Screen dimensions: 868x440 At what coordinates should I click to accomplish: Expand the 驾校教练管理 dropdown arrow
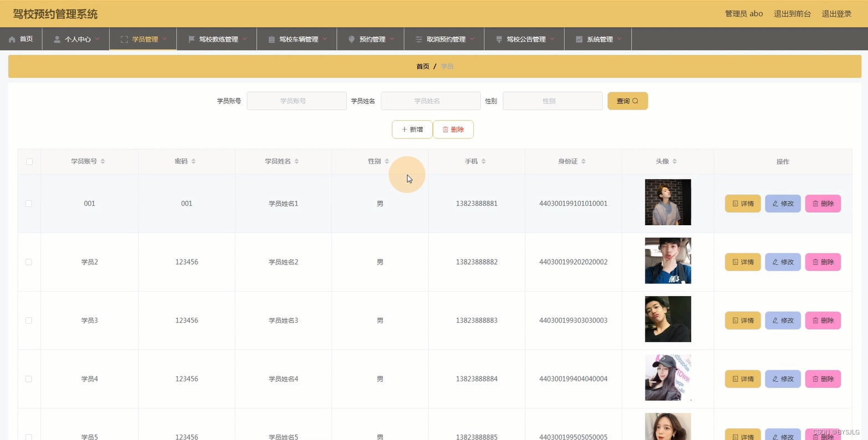tap(245, 39)
